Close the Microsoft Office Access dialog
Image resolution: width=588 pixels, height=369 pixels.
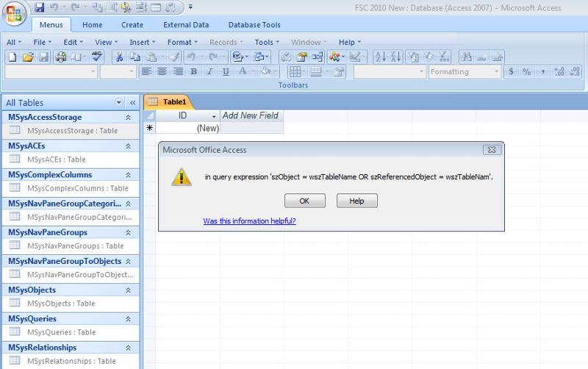click(492, 150)
